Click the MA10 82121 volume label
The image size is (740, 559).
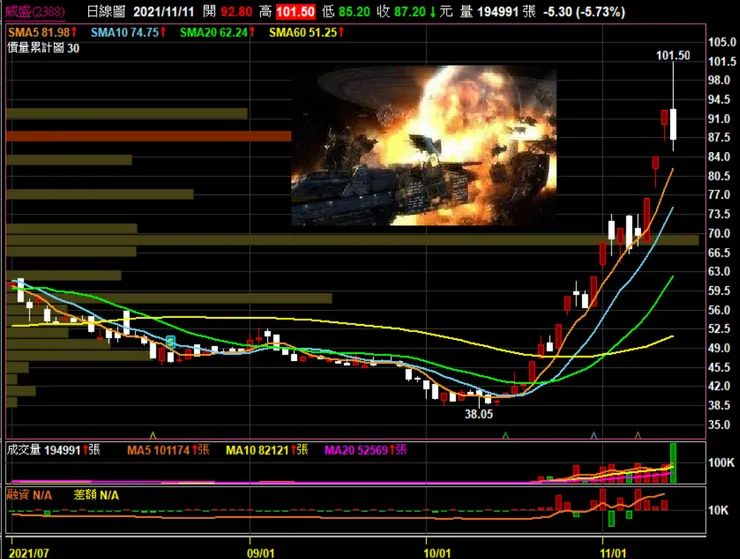point(267,450)
